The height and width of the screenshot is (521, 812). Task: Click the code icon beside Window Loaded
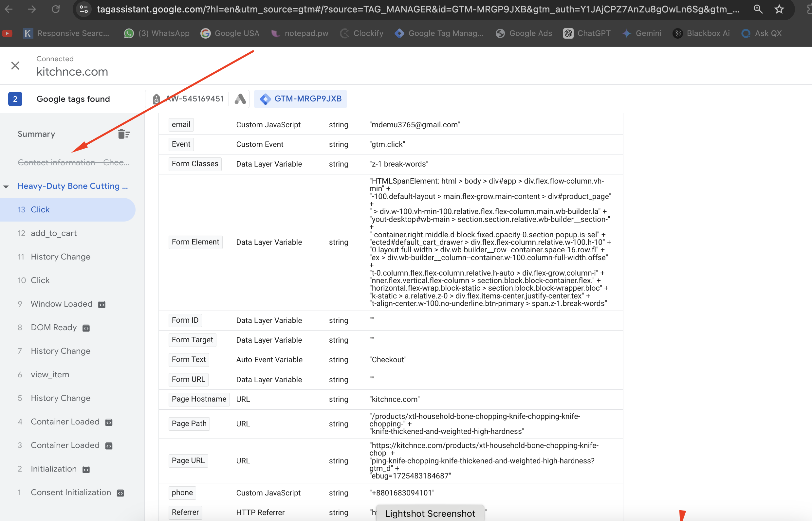102,304
